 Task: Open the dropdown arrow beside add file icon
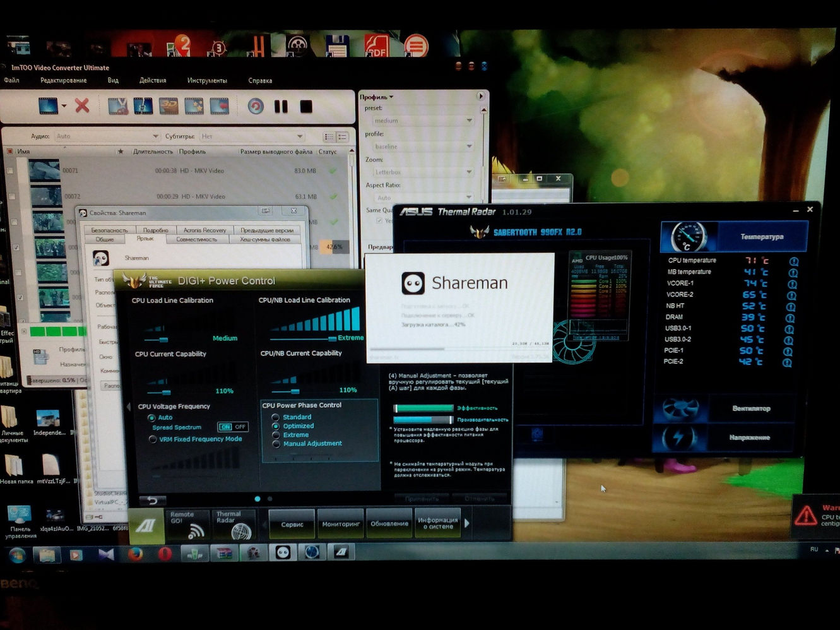pyautogui.click(x=64, y=106)
